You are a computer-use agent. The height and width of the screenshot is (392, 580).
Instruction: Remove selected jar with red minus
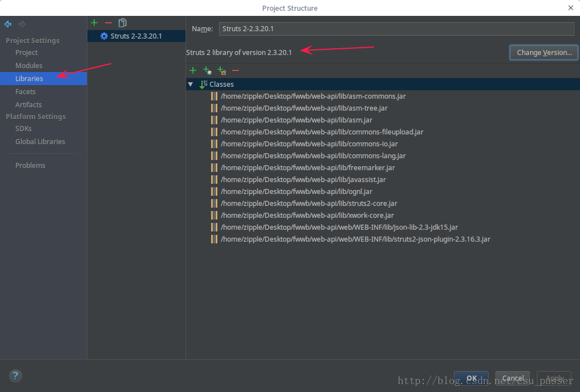pyautogui.click(x=236, y=70)
